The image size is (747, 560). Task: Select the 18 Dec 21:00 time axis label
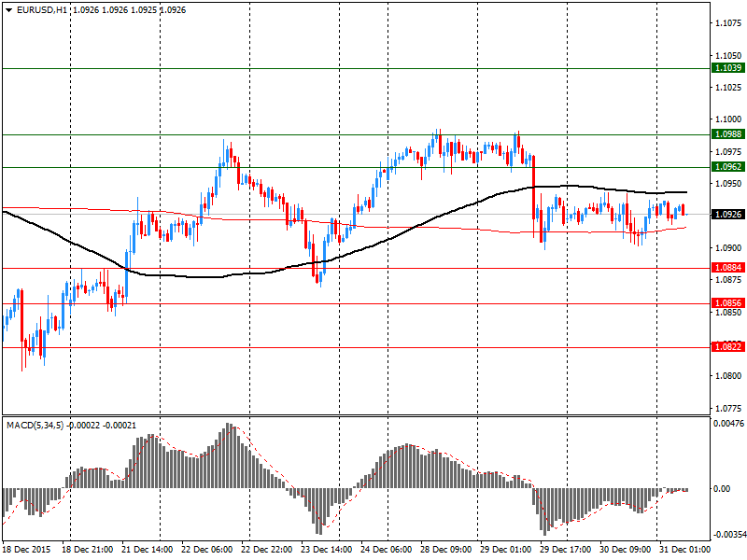(88, 550)
